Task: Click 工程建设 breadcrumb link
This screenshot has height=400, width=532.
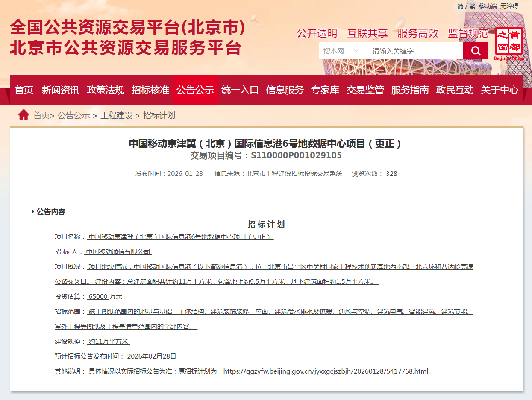Action: pos(117,115)
